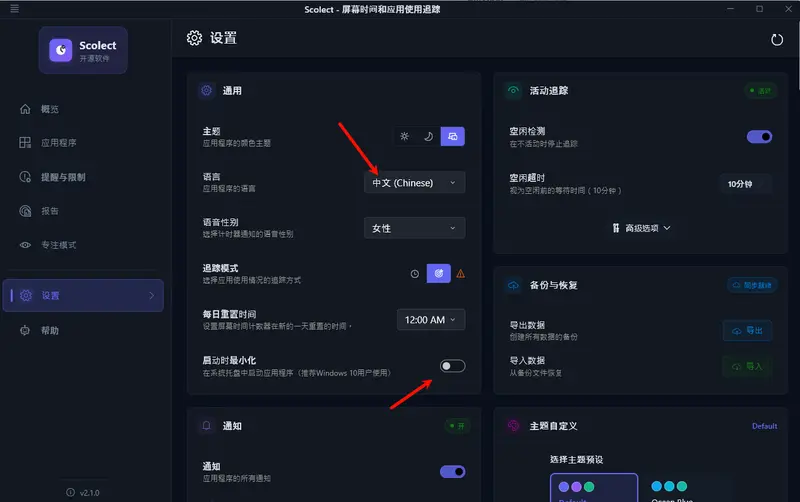Click the sliders icon beside 高级选项

click(616, 228)
